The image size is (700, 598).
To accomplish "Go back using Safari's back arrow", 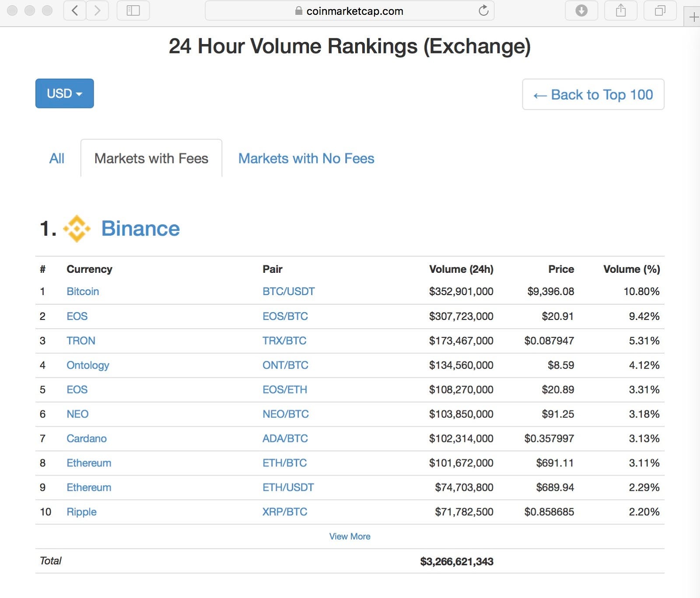I will pyautogui.click(x=75, y=10).
